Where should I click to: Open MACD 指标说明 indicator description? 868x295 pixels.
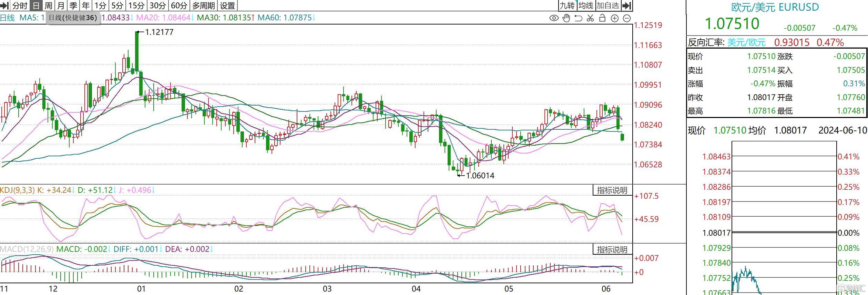point(612,249)
